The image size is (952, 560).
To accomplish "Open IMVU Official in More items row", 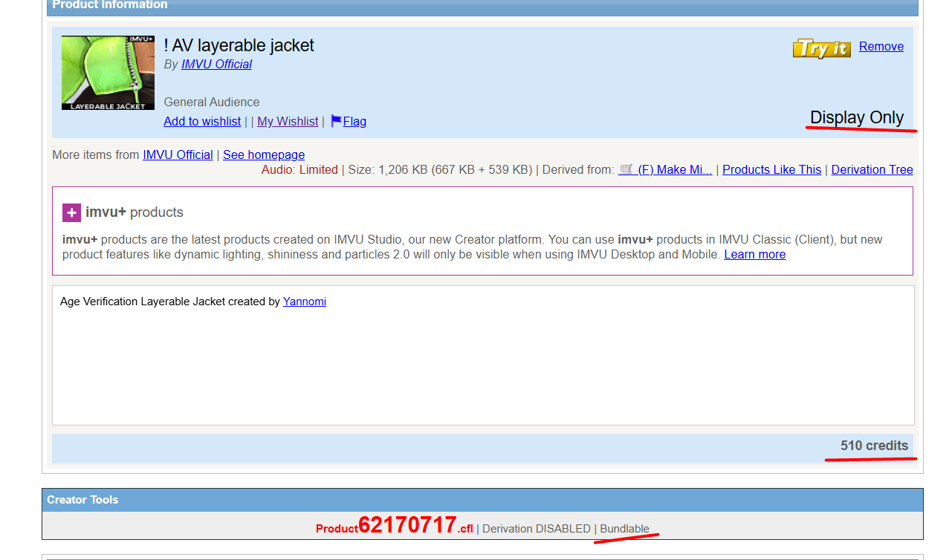I will [x=178, y=154].
